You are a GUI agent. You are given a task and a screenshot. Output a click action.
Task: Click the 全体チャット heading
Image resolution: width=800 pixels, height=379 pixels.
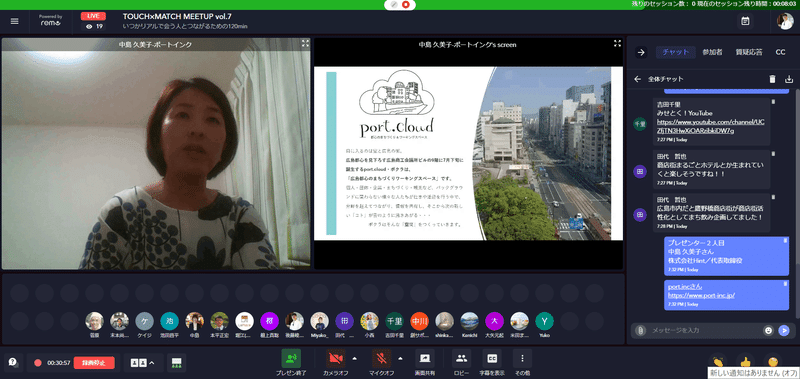click(x=665, y=79)
